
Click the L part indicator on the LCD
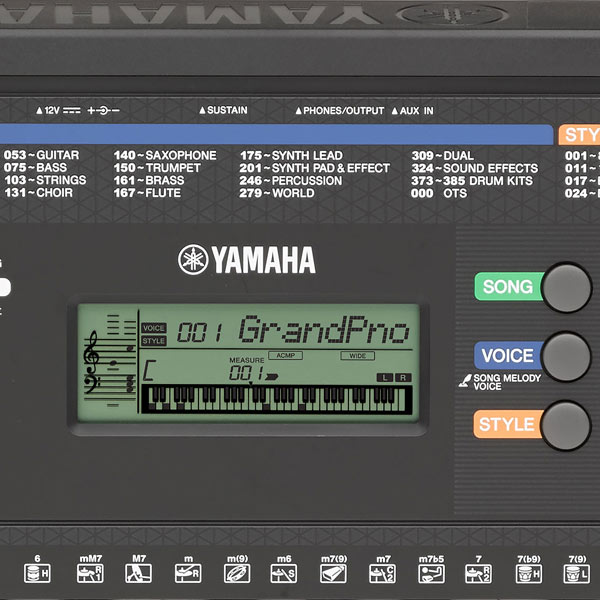(x=385, y=378)
